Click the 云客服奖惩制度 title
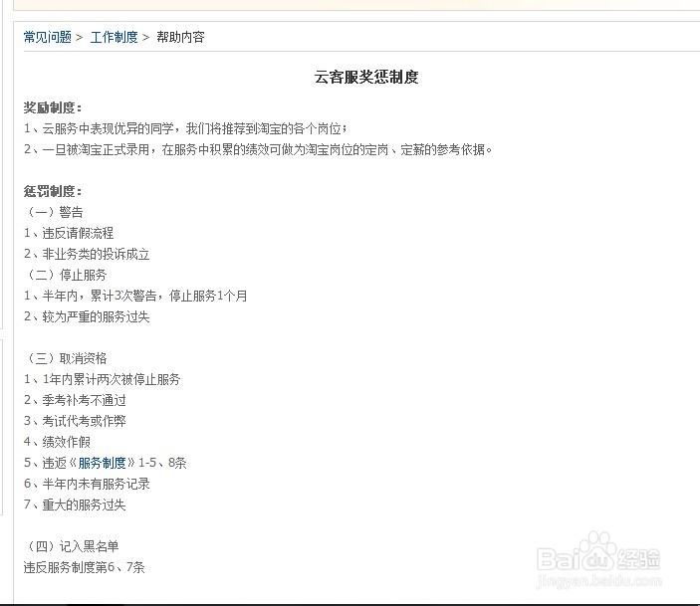Viewport: 700px width, 606px height. [x=366, y=77]
